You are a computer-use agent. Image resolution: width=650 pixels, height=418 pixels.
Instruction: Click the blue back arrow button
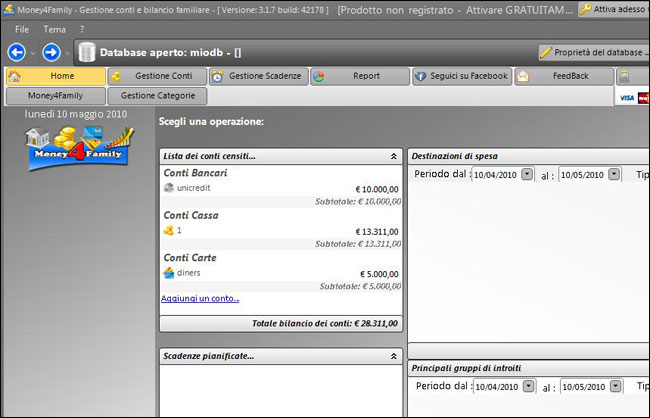pos(16,52)
